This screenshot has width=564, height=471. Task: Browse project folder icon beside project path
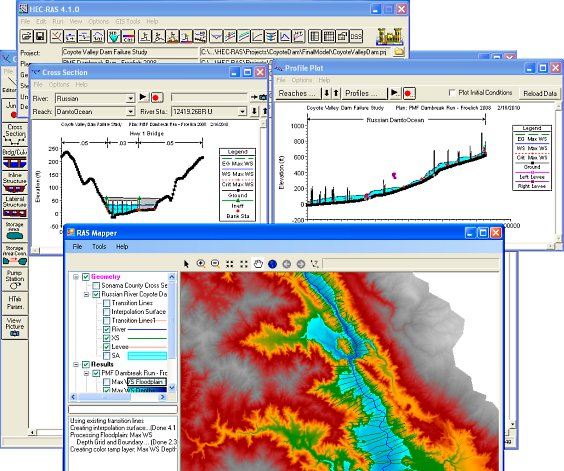[399, 52]
